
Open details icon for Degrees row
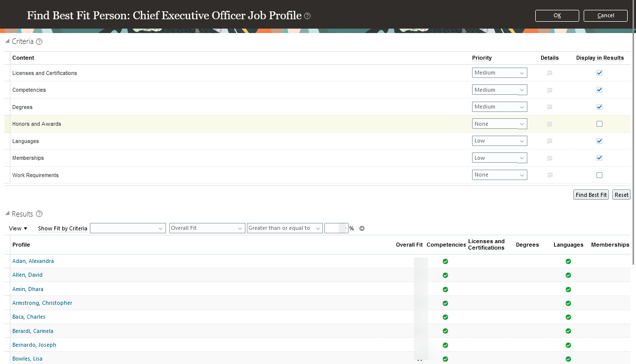tap(550, 107)
